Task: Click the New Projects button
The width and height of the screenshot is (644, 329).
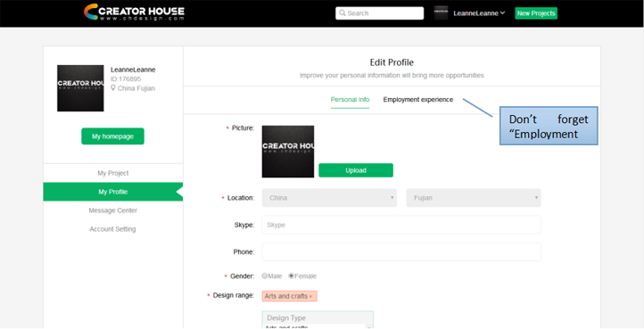Action: point(536,13)
